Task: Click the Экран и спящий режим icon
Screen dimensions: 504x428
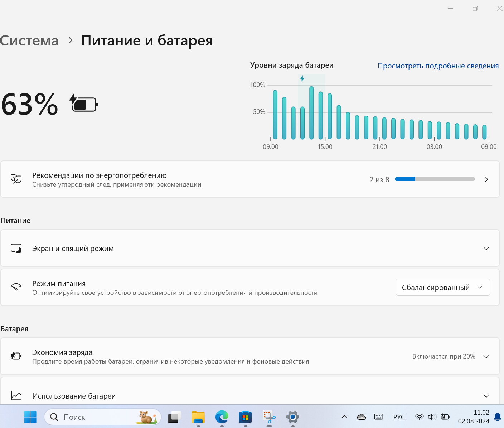Action: click(x=16, y=248)
